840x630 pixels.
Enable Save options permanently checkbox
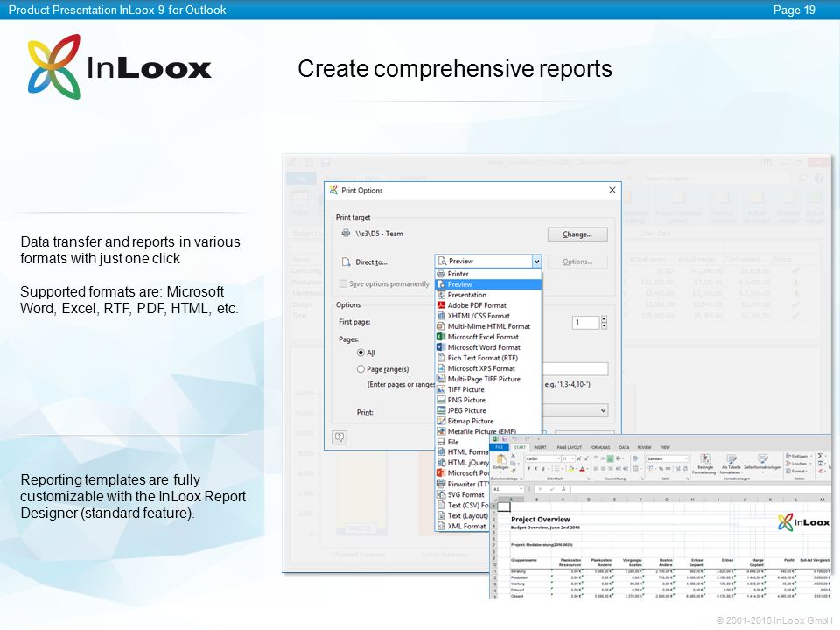click(343, 283)
